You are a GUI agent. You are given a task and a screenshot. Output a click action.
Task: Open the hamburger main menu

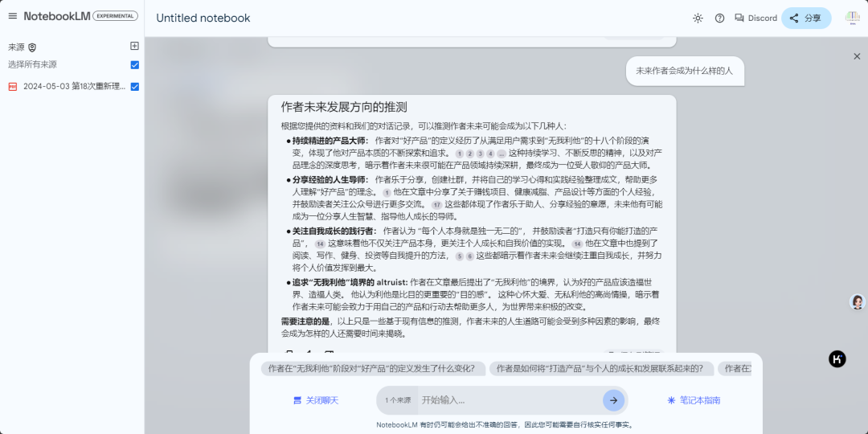[x=13, y=16]
